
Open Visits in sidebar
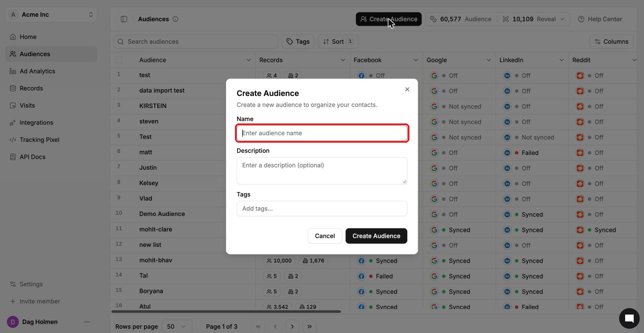coord(51,105)
